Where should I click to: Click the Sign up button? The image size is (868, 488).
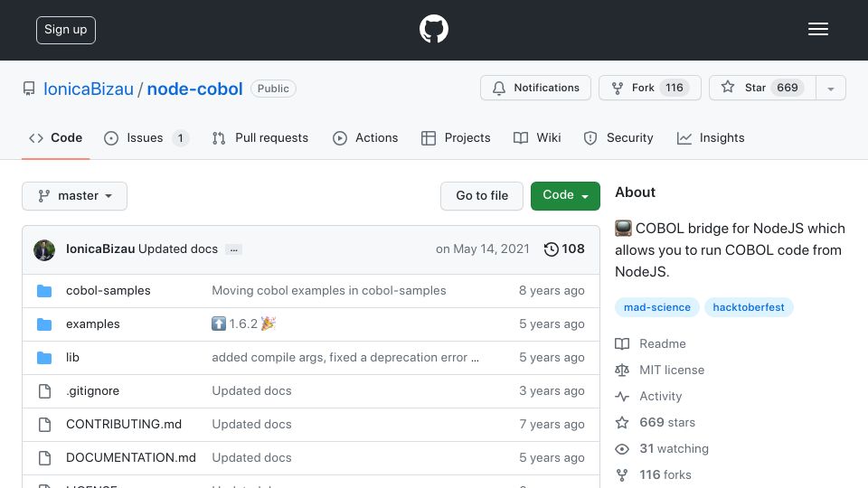click(x=66, y=30)
